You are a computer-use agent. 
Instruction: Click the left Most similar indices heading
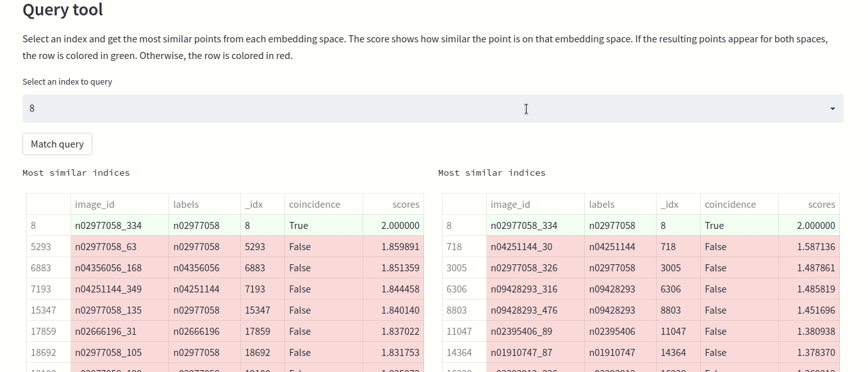[76, 173]
